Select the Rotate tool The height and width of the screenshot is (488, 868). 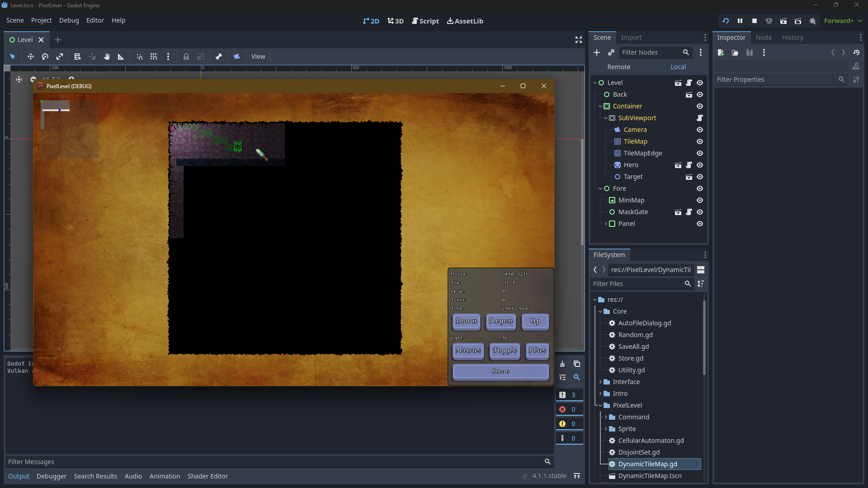[x=45, y=56]
